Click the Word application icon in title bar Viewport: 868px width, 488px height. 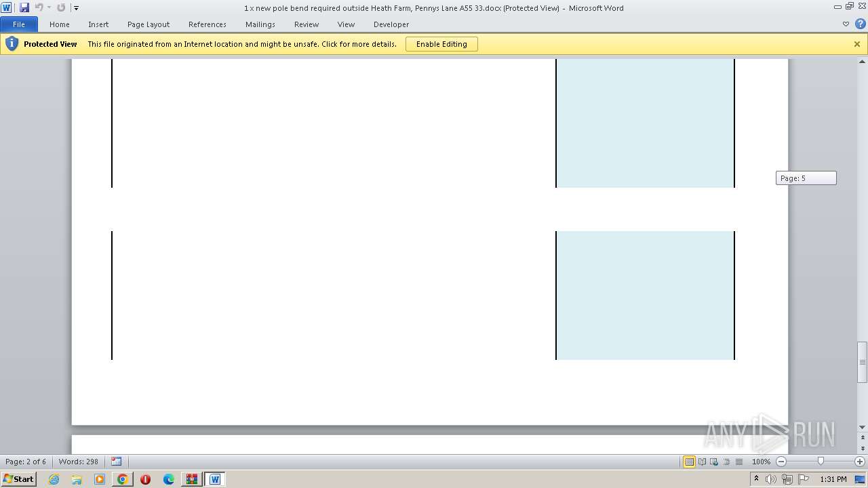click(x=6, y=7)
